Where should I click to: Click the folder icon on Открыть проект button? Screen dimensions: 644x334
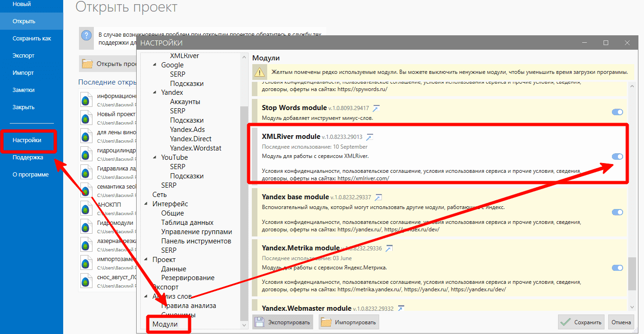pos(87,64)
